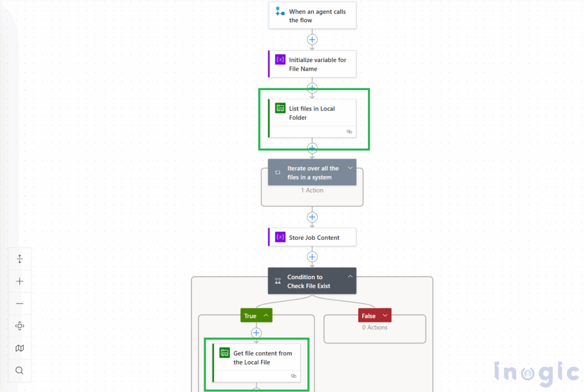Click the File System icon on List files

click(x=280, y=108)
